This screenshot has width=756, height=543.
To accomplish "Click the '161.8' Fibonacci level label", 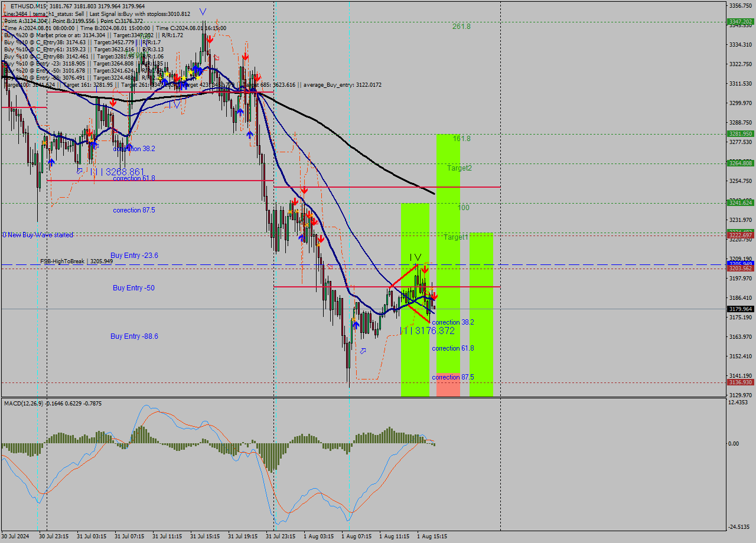I will point(462,139).
